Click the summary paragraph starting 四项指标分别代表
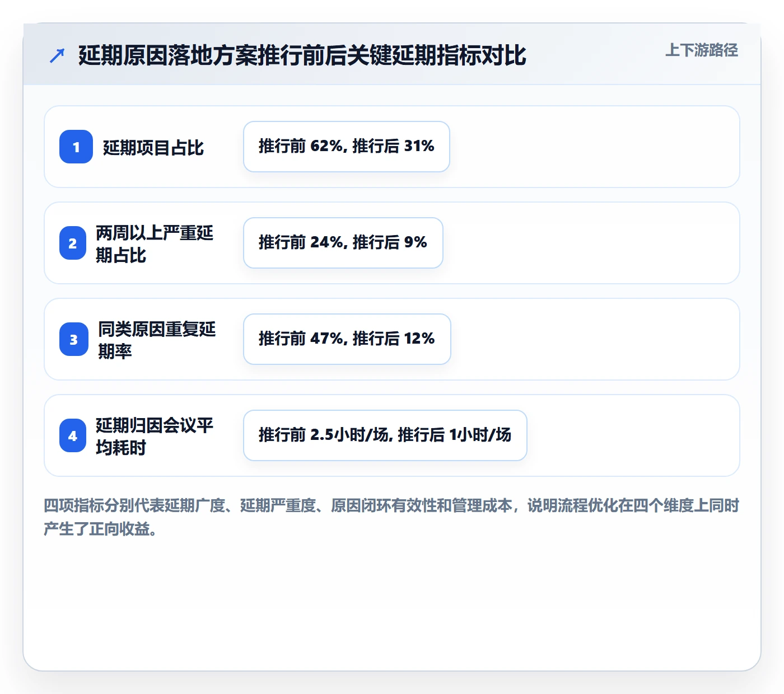This screenshot has height=694, width=784. click(391, 517)
